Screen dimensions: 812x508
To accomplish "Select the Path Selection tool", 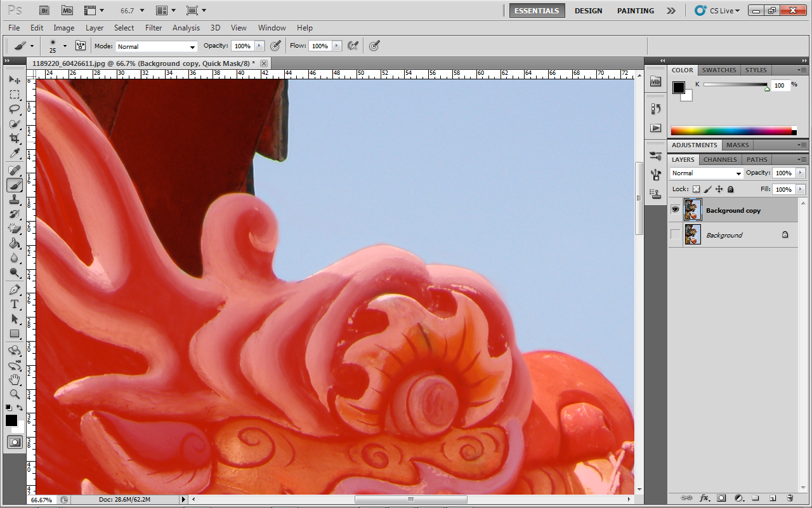I will click(15, 319).
